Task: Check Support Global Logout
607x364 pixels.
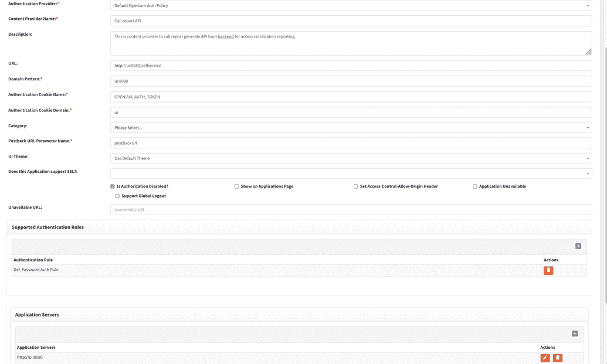Action: (x=117, y=195)
